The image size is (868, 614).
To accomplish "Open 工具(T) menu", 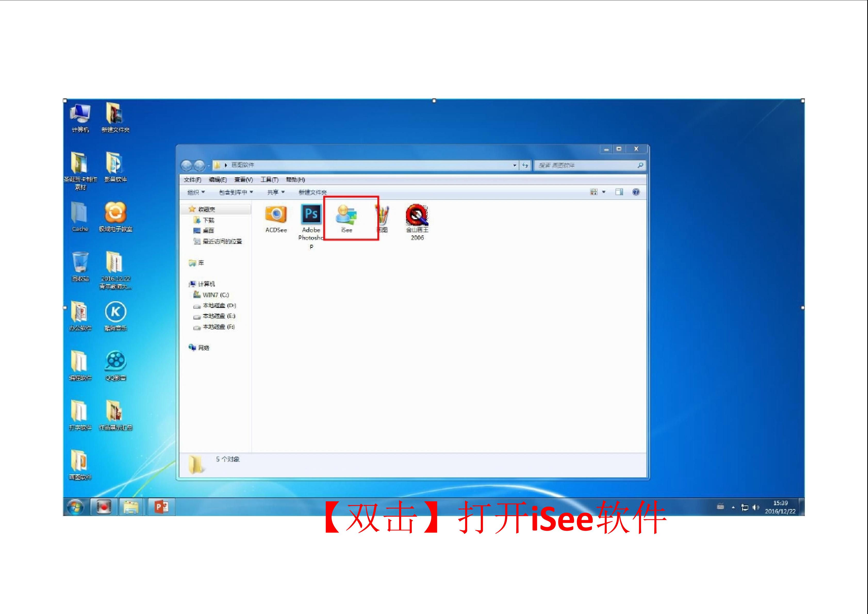I will click(269, 179).
